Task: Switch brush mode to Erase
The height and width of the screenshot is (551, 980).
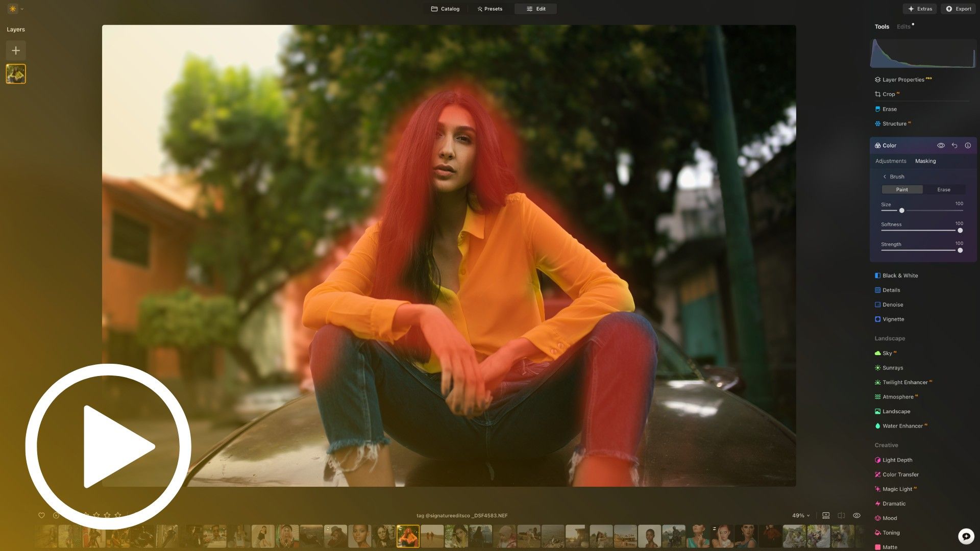Action: coord(943,190)
